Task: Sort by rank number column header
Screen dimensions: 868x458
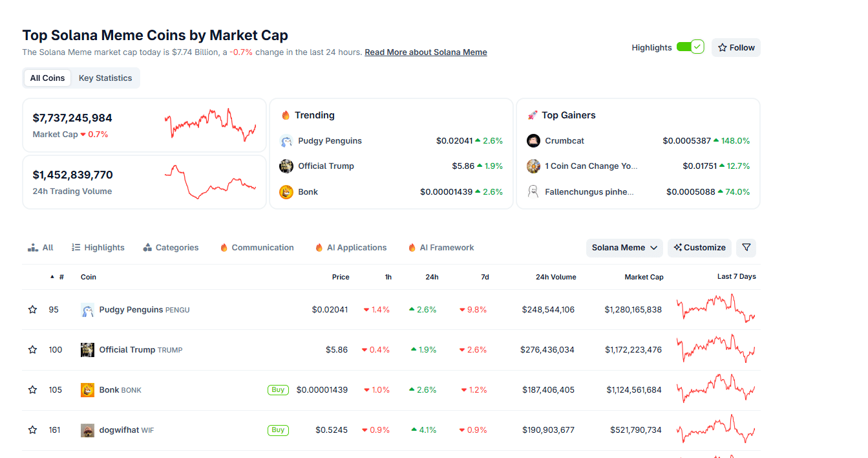Action: click(x=61, y=277)
